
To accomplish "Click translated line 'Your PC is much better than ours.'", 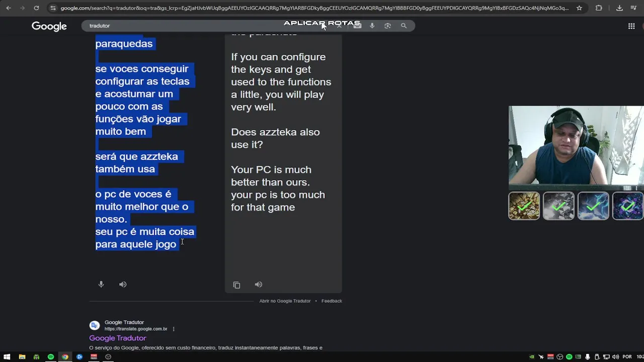I will [x=271, y=175].
